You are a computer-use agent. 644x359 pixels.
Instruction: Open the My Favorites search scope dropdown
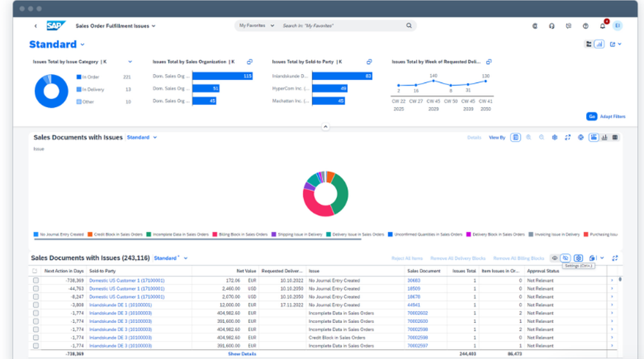(x=256, y=26)
